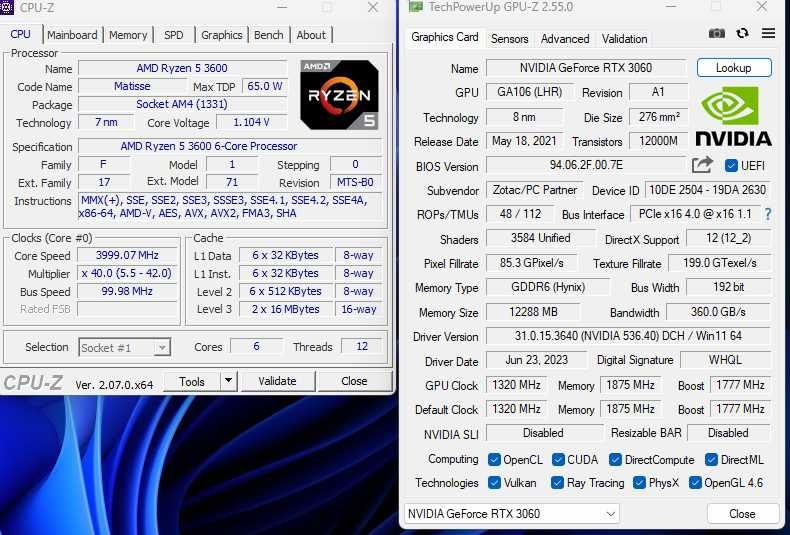The image size is (790, 535).
Task: Click the Bandwidth value 360.0 GB/s
Action: (x=718, y=312)
